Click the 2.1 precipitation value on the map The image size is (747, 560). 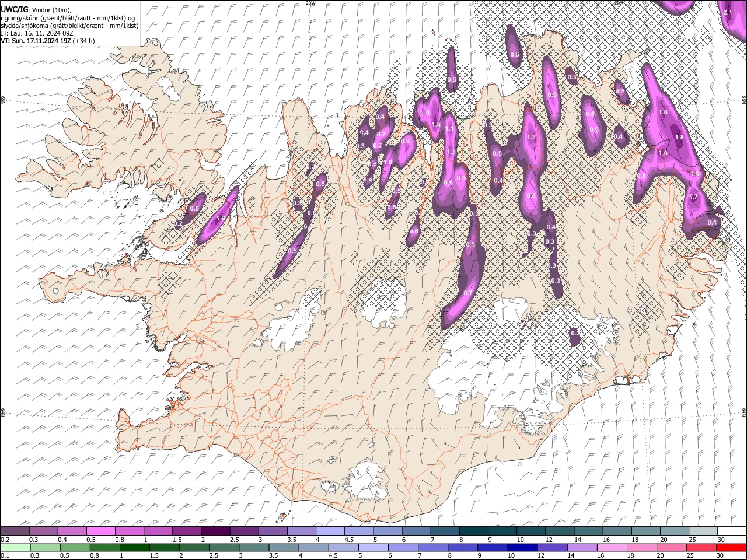point(727,12)
